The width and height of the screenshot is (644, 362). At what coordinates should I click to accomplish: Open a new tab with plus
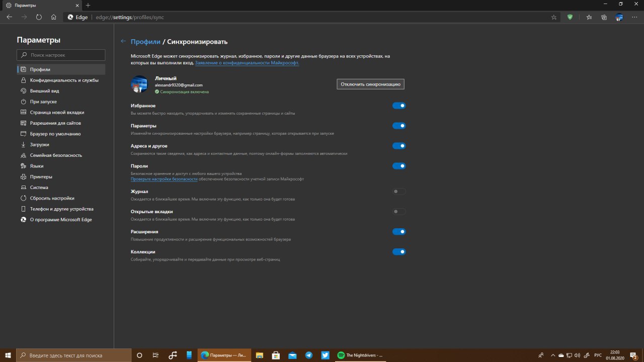point(88,5)
